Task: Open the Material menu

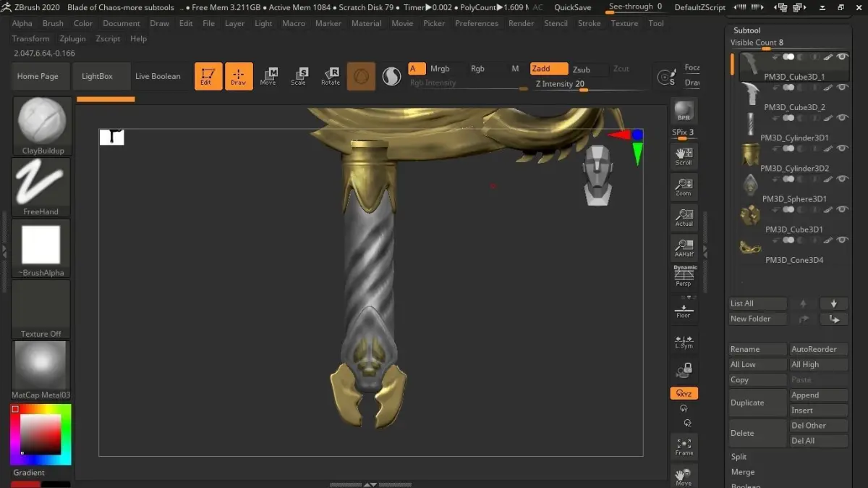Action: (x=366, y=23)
